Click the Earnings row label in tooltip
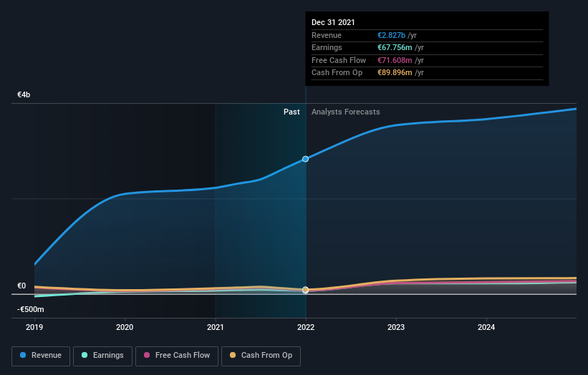 click(x=327, y=47)
